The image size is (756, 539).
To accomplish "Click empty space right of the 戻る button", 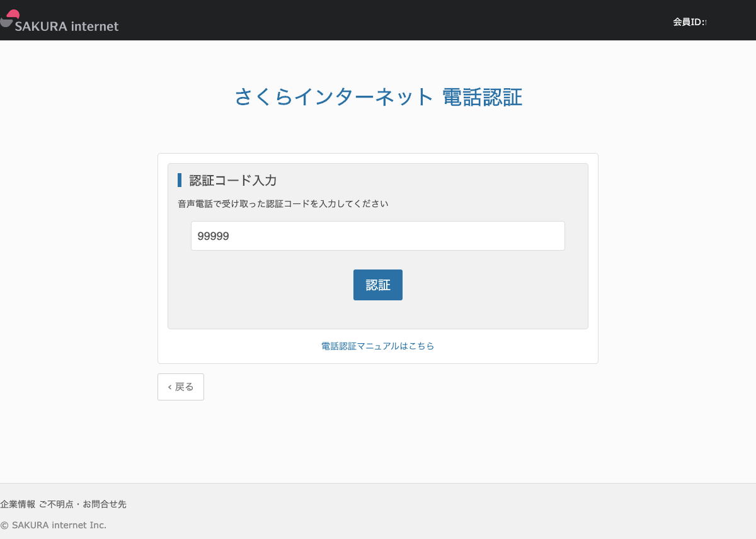I will (x=378, y=387).
